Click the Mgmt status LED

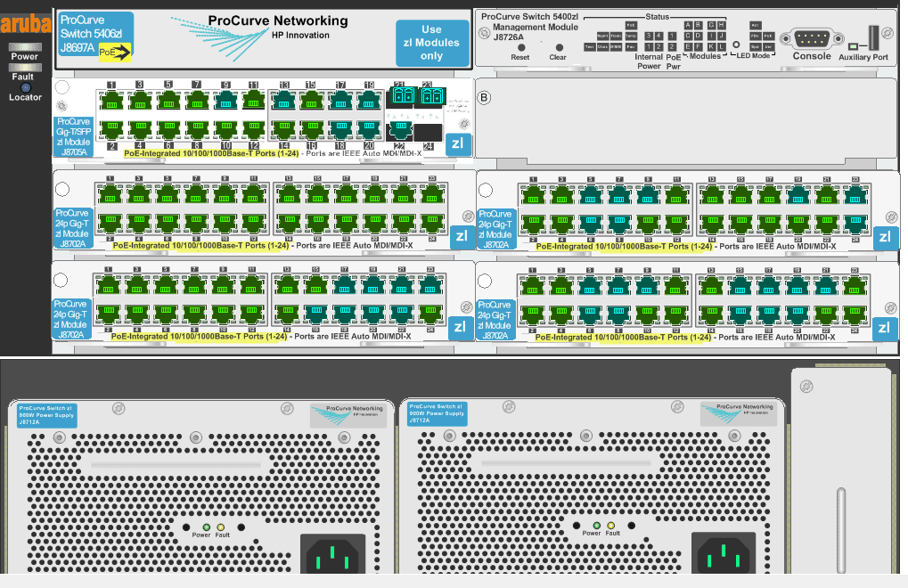click(x=603, y=36)
